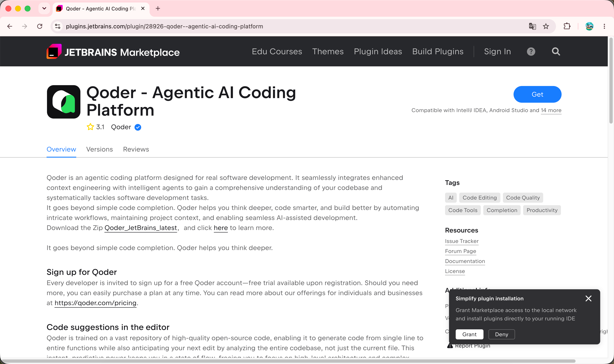
Task: Open the qoder.com/pricing link
Action: (95, 303)
